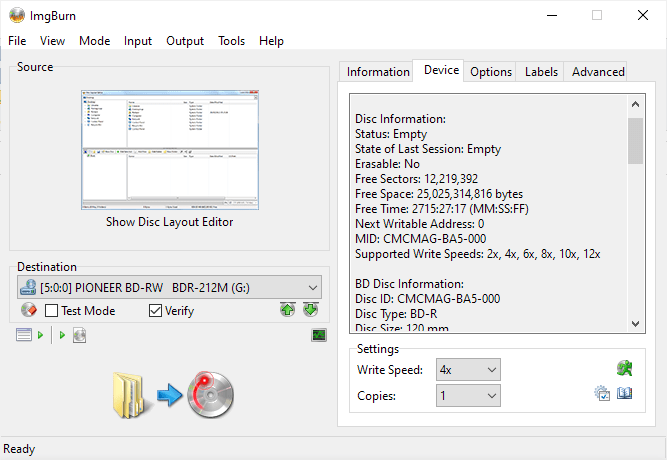Click the erase disc icon beside Test Mode
667x460 pixels.
click(29, 310)
